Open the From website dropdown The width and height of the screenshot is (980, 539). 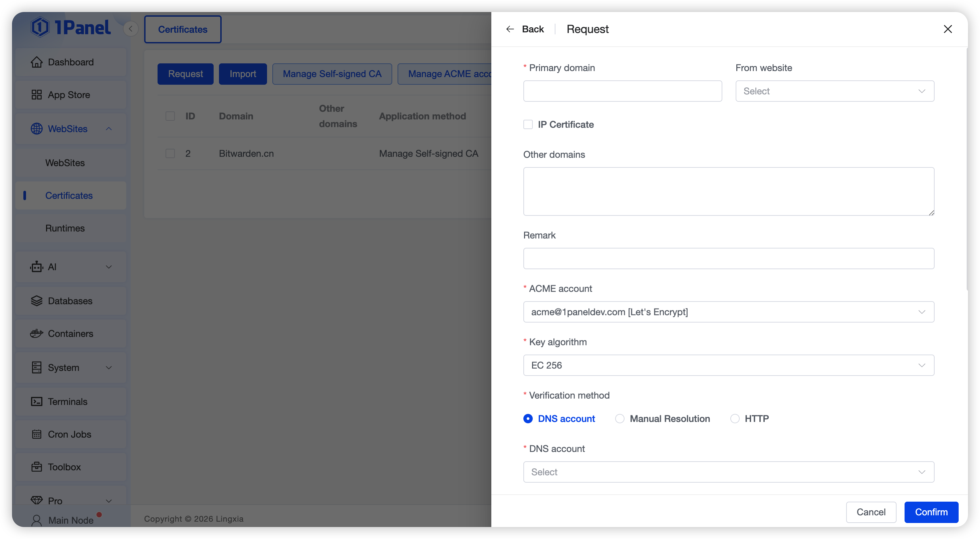834,91
